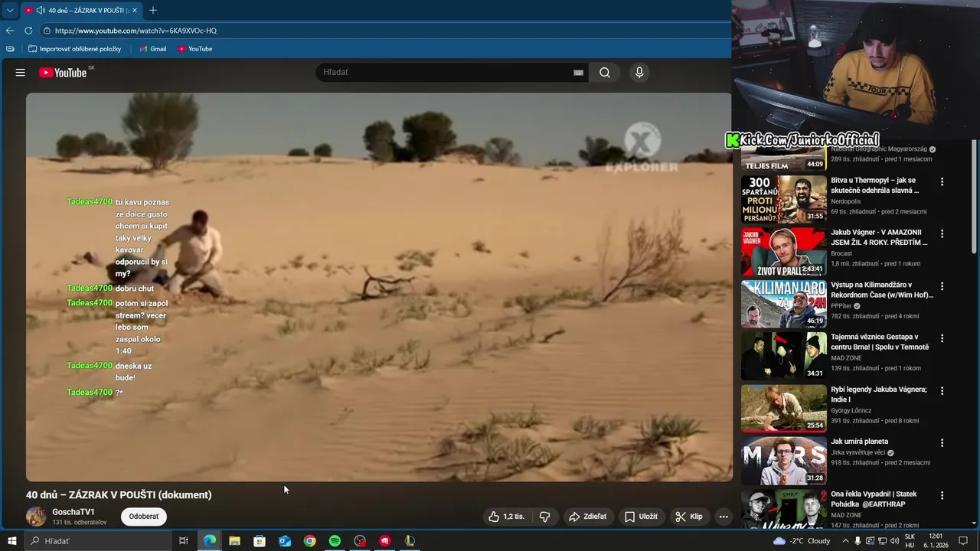Focus the YouTube Hľadať search field

[444, 73]
